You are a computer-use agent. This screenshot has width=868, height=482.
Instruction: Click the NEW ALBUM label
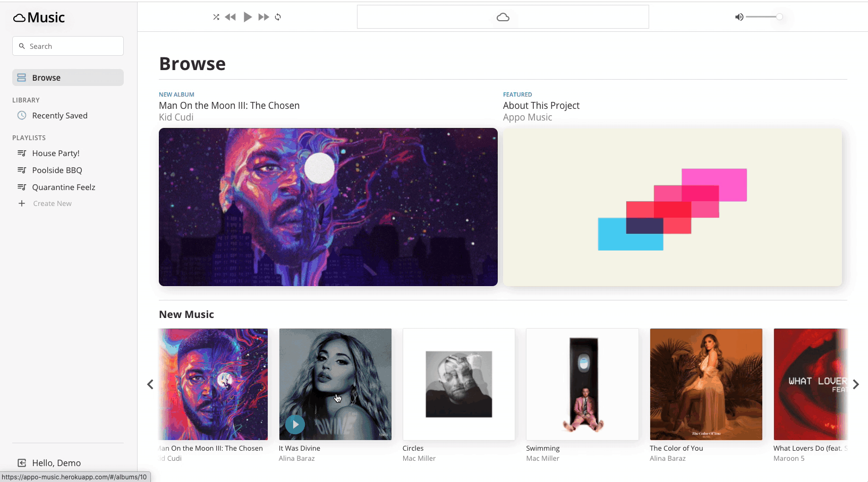coord(176,94)
